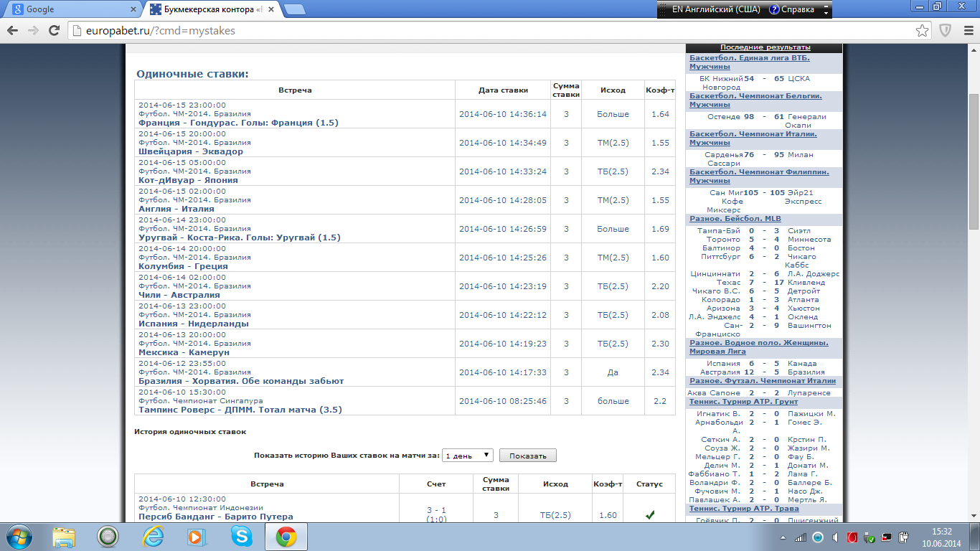Reload the page with the refresh icon
This screenshot has width=980, height=551.
(x=54, y=31)
